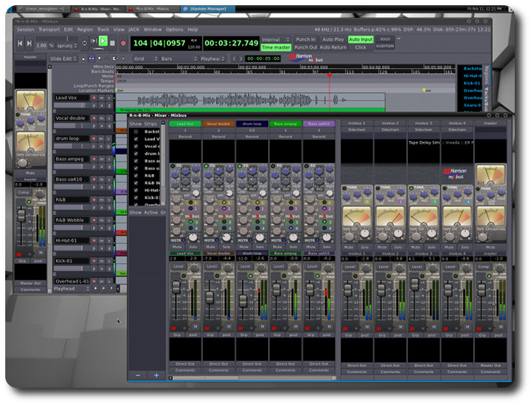Open sprung shuttle mode dropdown
532x405 pixels.
[x=67, y=45]
